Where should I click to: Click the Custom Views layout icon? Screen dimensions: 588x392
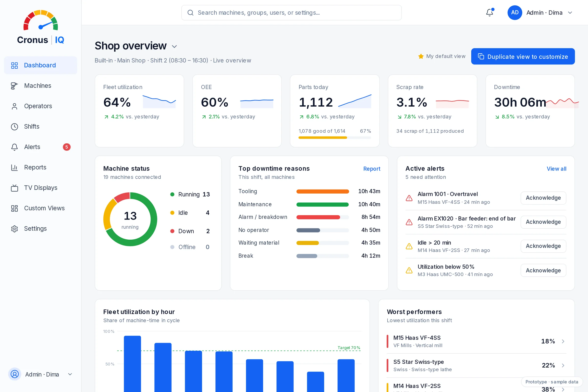pos(14,208)
